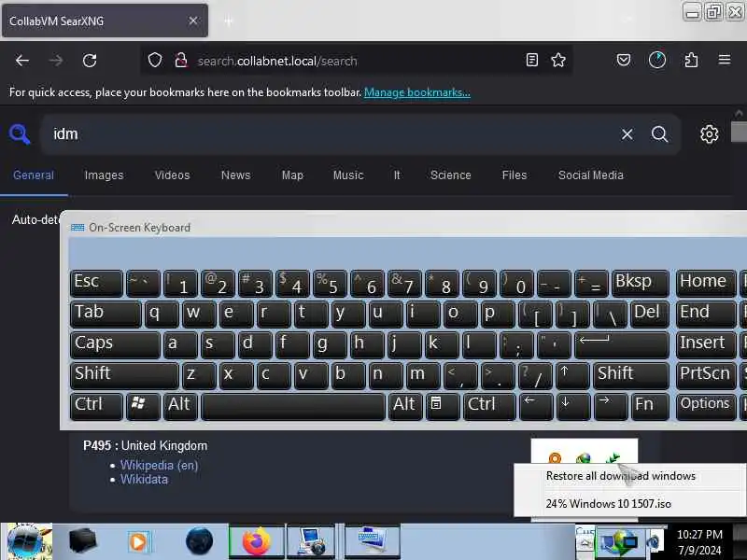Submit search with the magnifier button
This screenshot has width=747, height=560.
click(659, 134)
